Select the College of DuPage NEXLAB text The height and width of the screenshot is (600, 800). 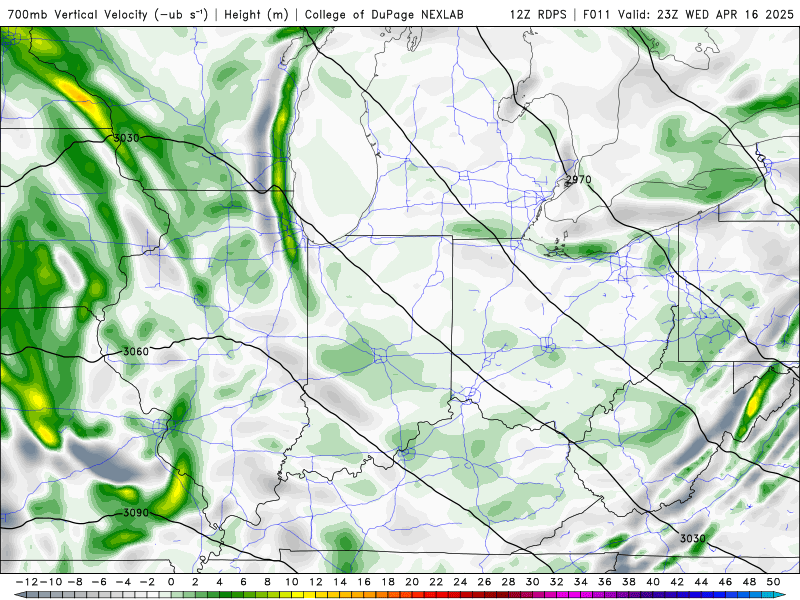(x=384, y=14)
